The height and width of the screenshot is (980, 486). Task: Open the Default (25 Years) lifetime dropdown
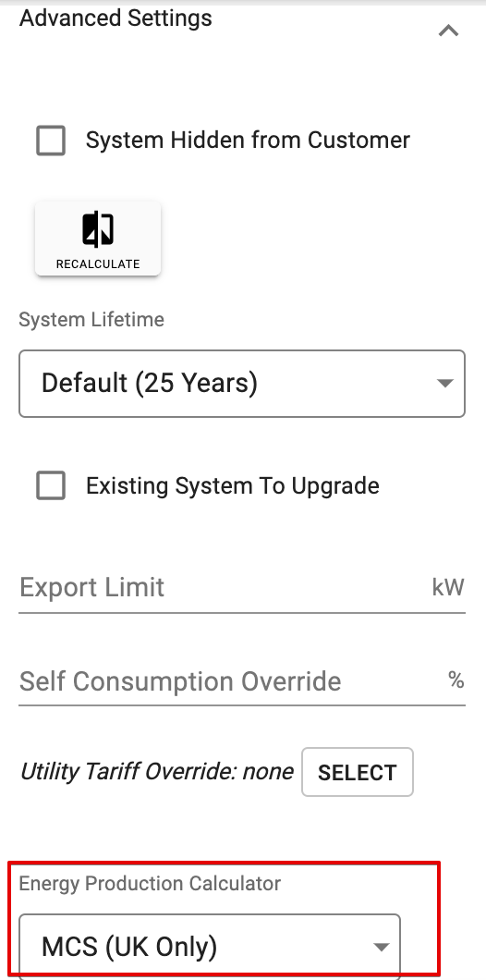[242, 383]
